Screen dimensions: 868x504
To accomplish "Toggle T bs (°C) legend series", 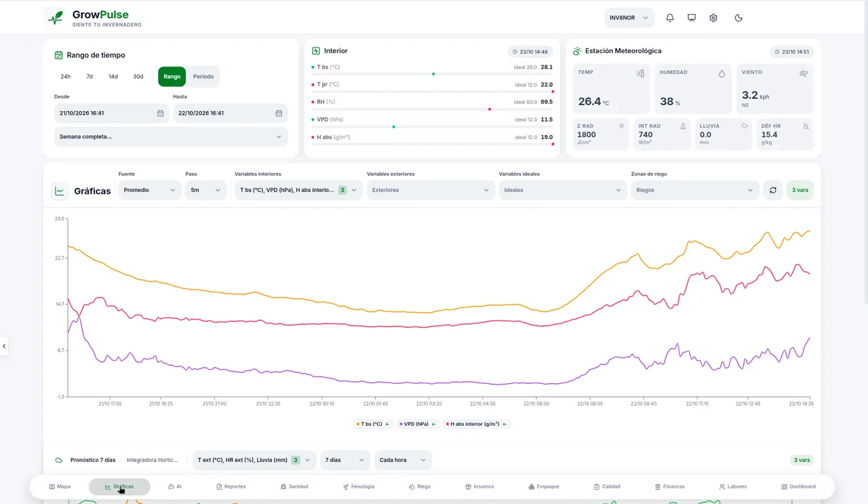I will click(x=374, y=424).
